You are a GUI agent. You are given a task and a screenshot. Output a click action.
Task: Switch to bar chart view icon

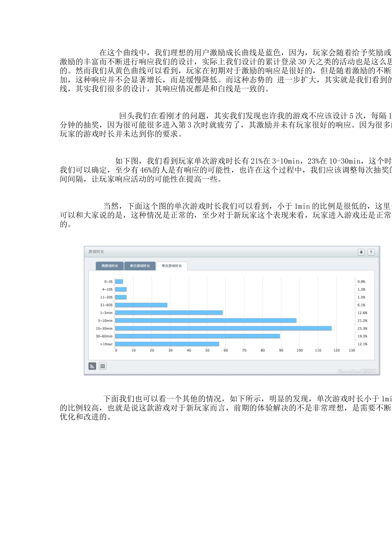pos(92,366)
